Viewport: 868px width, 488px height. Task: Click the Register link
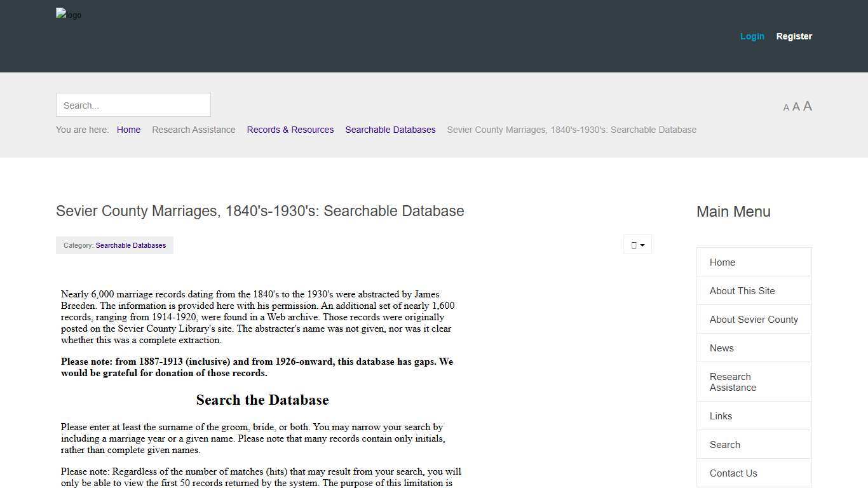click(x=794, y=36)
